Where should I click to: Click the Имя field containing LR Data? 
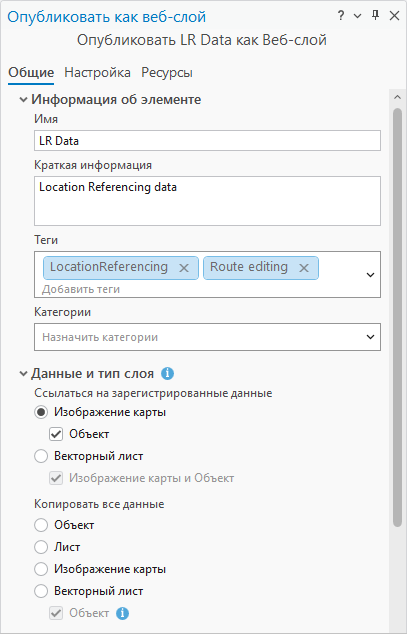[207, 141]
